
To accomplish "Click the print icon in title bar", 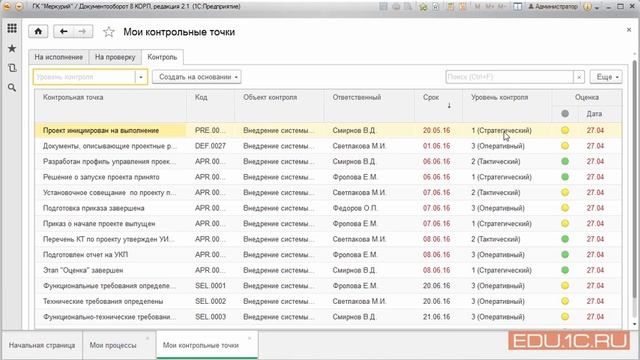I will click(396, 7).
